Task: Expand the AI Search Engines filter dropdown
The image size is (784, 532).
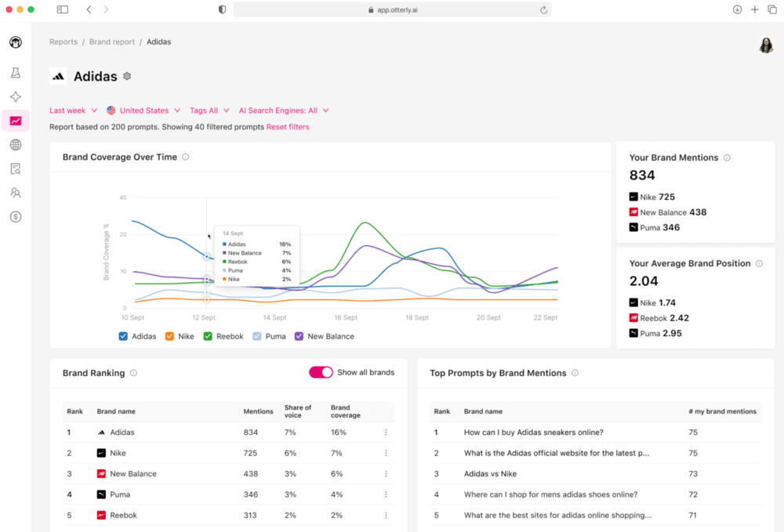Action: (x=284, y=110)
